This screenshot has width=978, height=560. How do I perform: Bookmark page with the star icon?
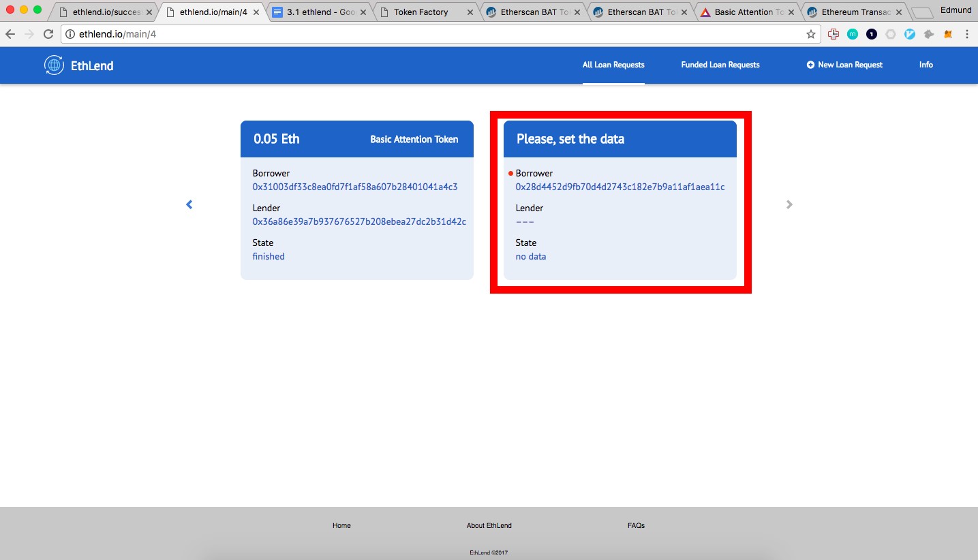point(810,34)
